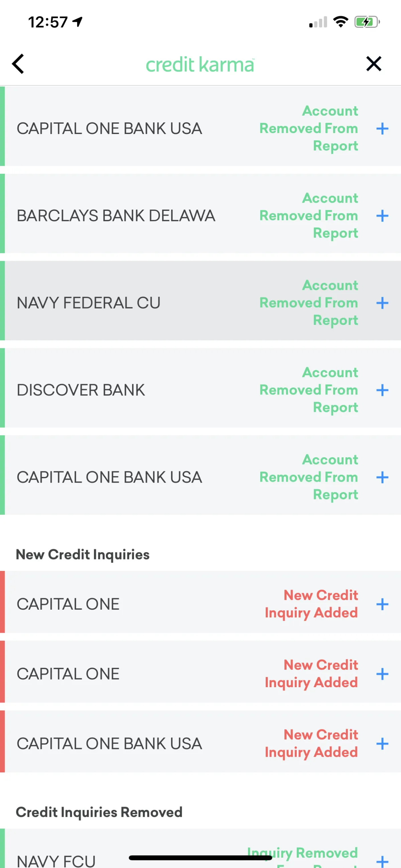
Task: Expand the Capital One Bank USA inquiry plus
Action: [x=382, y=744]
